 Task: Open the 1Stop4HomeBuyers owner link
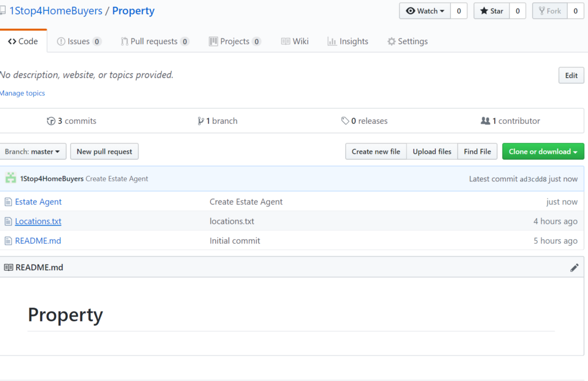coord(56,11)
